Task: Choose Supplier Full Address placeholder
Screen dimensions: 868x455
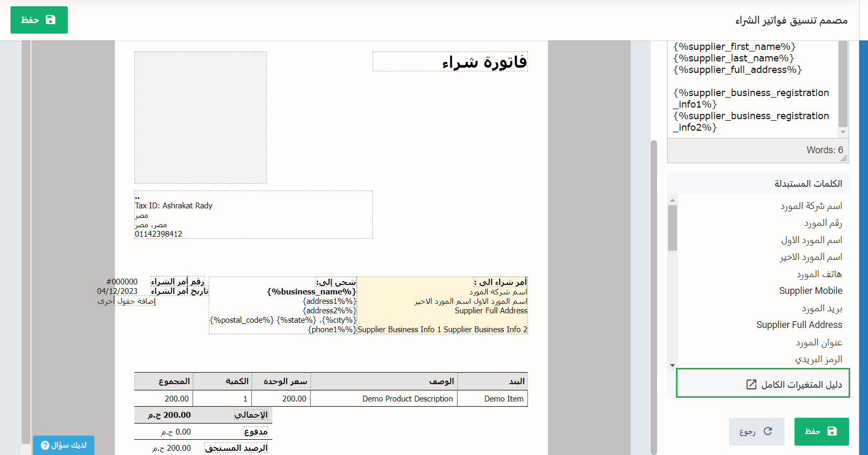Action: (799, 325)
